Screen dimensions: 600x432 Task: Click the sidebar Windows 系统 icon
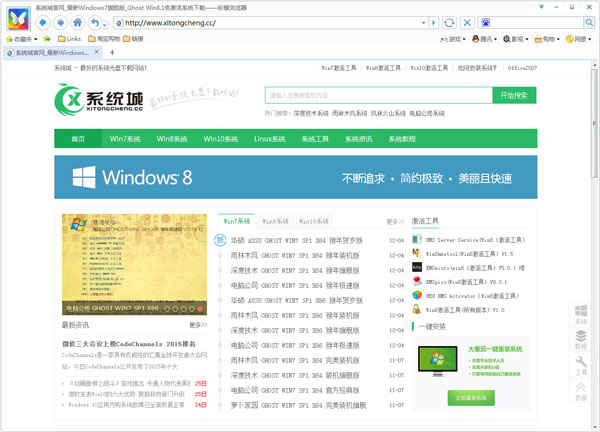[x=581, y=315]
